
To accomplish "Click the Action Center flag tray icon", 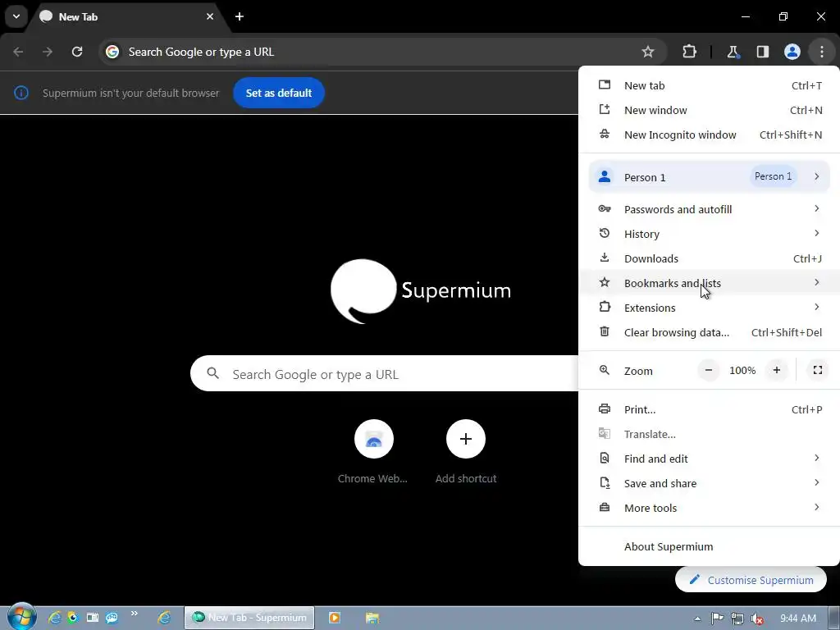I will pos(717,619).
